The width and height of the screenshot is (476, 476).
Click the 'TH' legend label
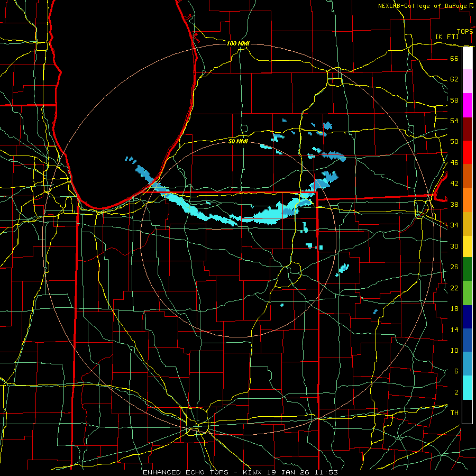pyautogui.click(x=454, y=413)
